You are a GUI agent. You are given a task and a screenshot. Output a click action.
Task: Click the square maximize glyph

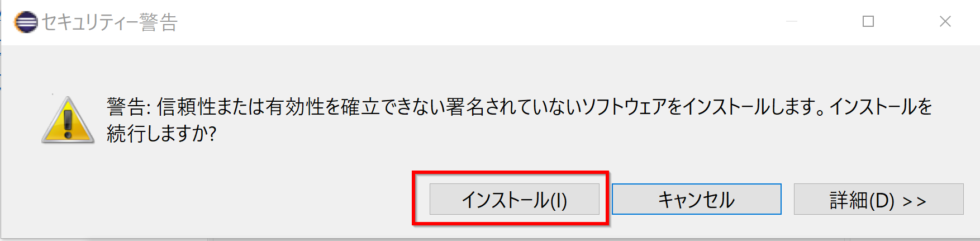click(x=868, y=21)
